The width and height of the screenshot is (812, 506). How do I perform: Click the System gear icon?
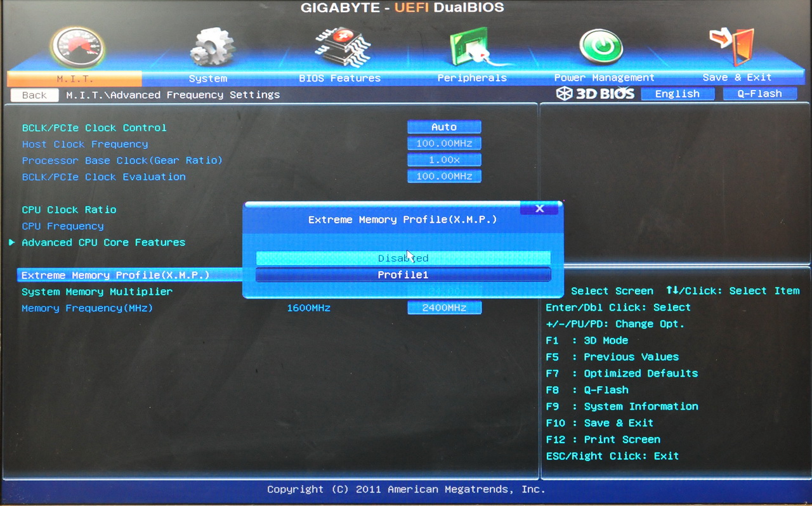(213, 47)
